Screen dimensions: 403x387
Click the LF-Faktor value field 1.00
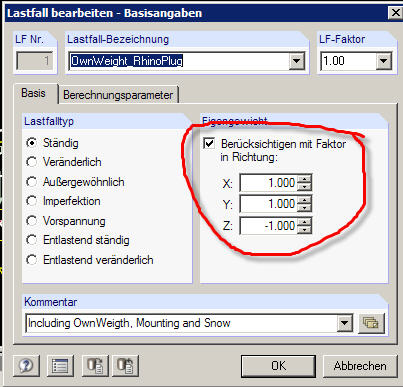point(349,61)
